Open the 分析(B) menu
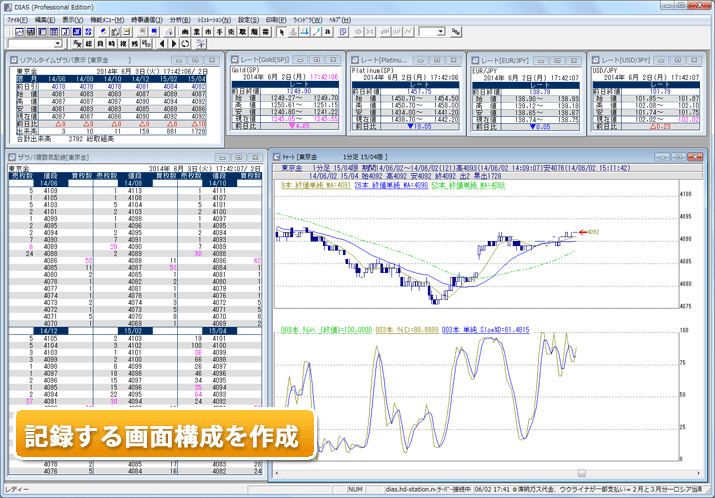The image size is (715, 498). click(x=180, y=19)
